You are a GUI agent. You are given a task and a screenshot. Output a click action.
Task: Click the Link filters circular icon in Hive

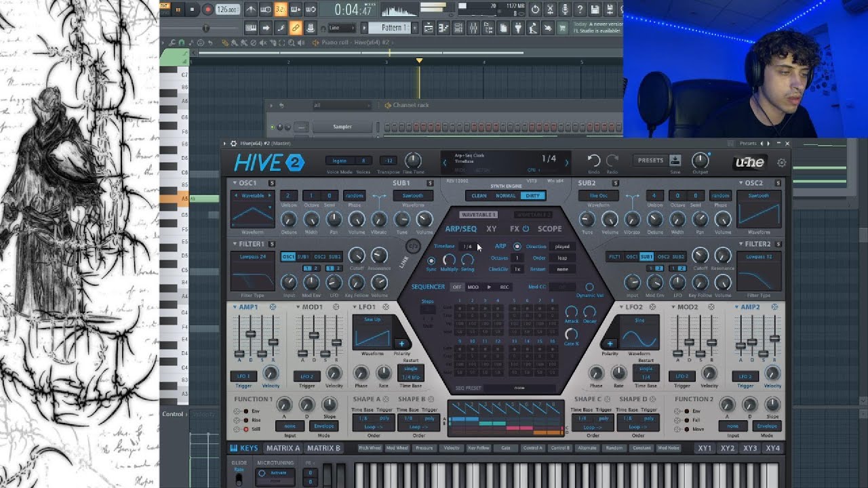[412, 247]
